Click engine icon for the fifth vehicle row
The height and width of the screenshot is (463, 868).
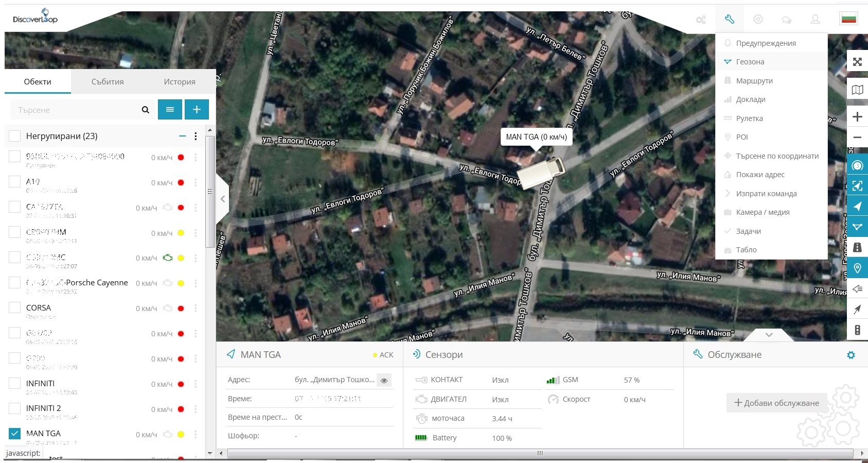[168, 258]
